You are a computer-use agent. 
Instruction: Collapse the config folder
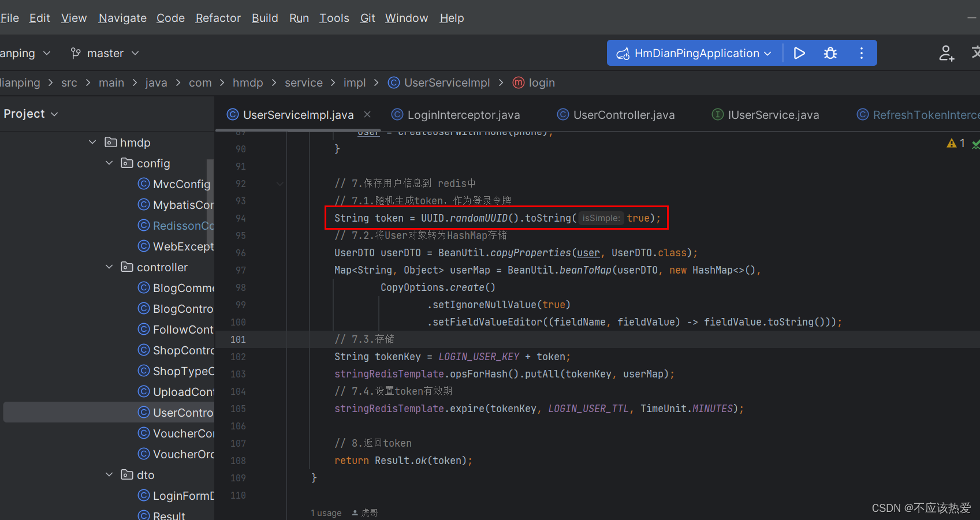[109, 163]
